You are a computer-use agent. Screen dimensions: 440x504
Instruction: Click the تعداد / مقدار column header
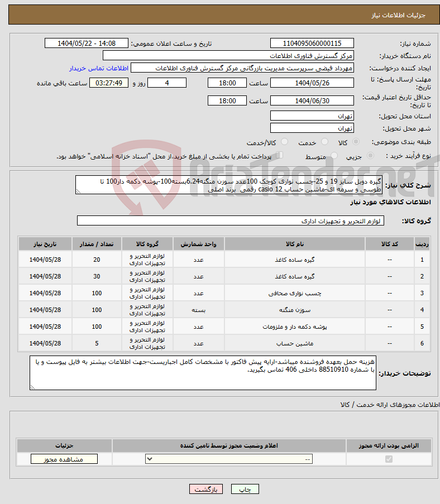click(x=97, y=244)
